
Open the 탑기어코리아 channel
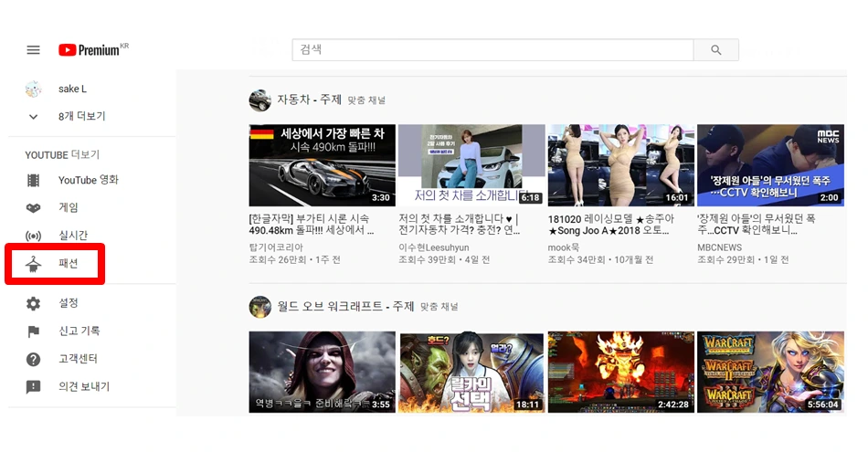[x=276, y=247]
